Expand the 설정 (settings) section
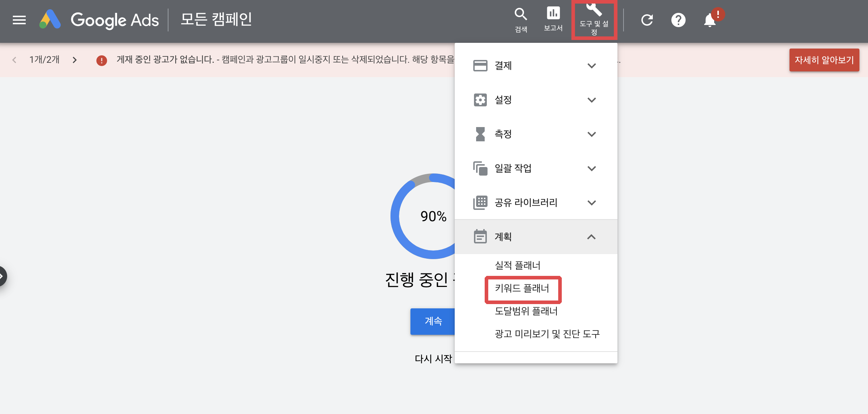868x414 pixels. (x=535, y=100)
